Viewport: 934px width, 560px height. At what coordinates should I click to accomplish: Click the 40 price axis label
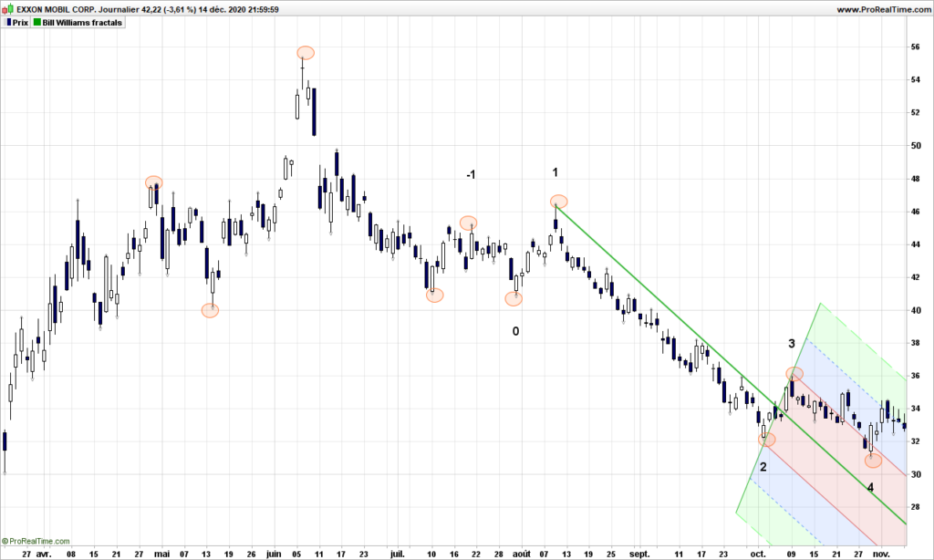(x=915, y=310)
